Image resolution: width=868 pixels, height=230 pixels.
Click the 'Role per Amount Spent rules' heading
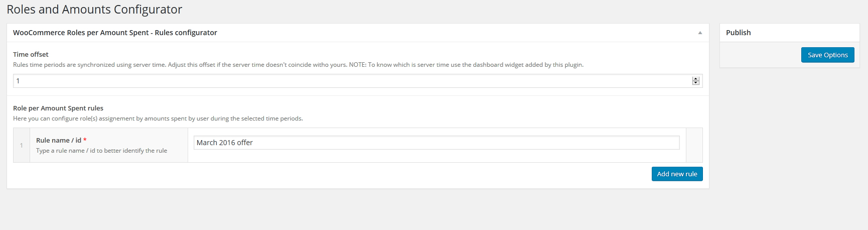click(58, 108)
